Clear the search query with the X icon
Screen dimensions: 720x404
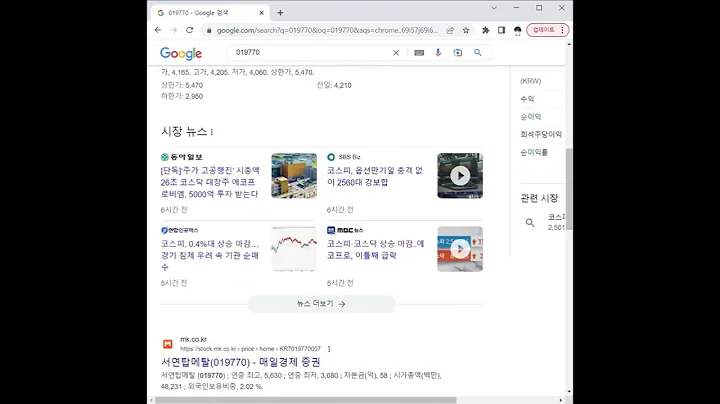tap(396, 53)
